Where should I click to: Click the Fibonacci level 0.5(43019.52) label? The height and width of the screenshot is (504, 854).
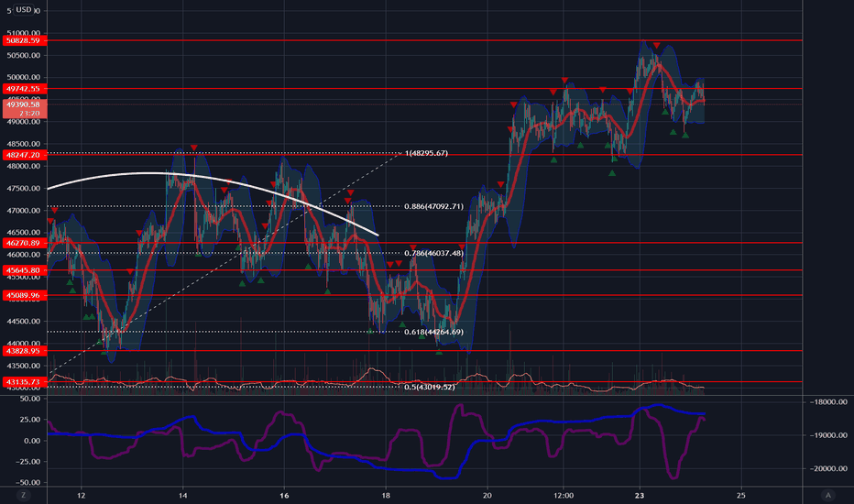click(x=430, y=387)
